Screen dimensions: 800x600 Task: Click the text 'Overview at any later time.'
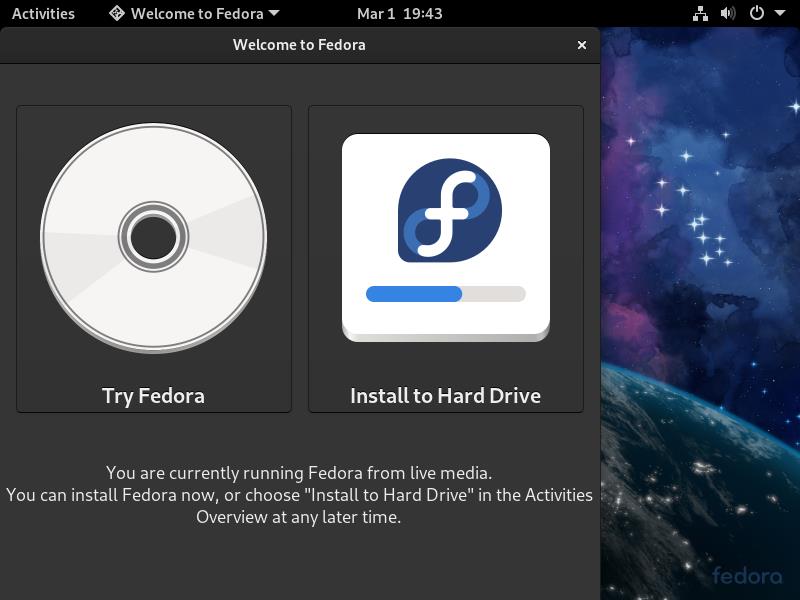299,517
